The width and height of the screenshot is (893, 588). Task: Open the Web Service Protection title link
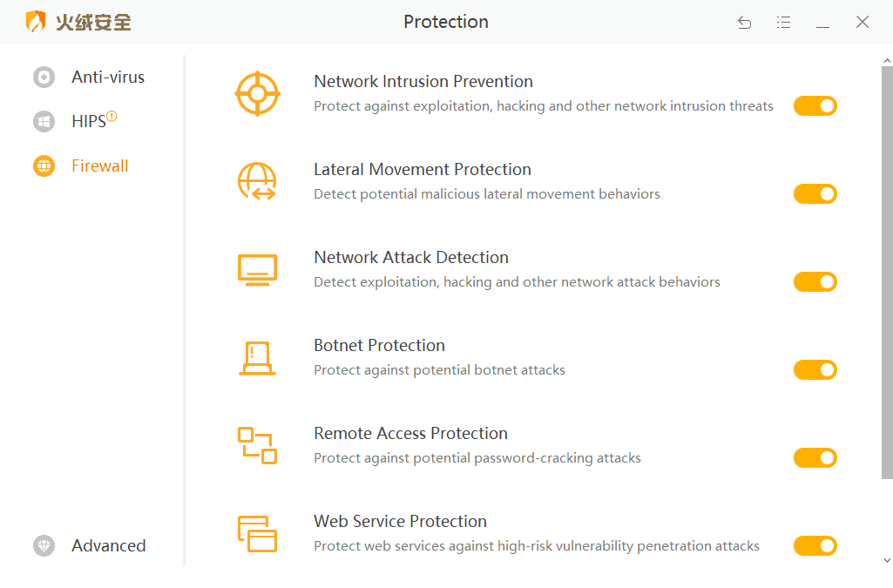[400, 522]
